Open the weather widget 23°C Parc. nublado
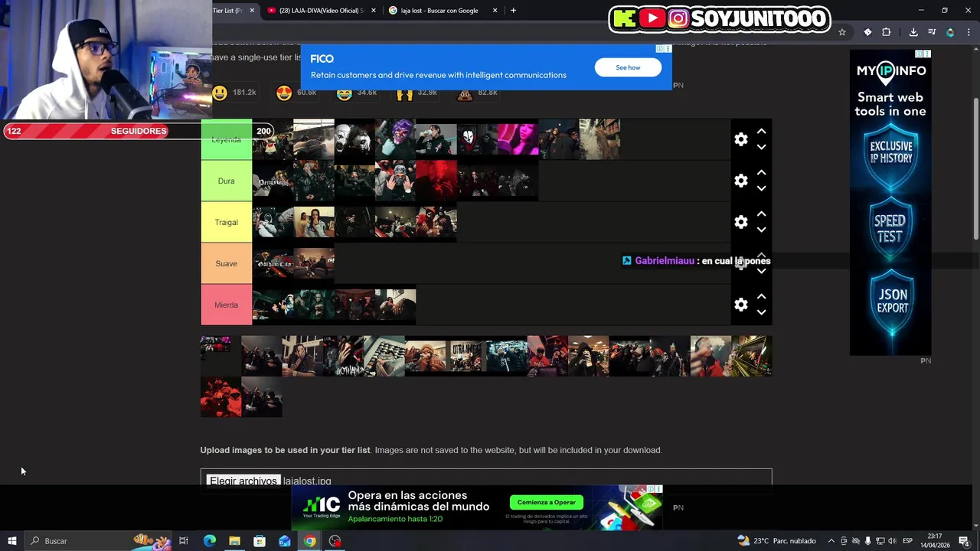Viewport: 980px width, 551px height. point(777,541)
